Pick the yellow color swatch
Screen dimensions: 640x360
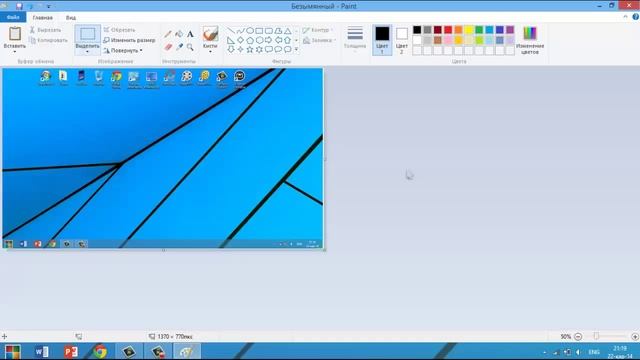[x=469, y=30]
